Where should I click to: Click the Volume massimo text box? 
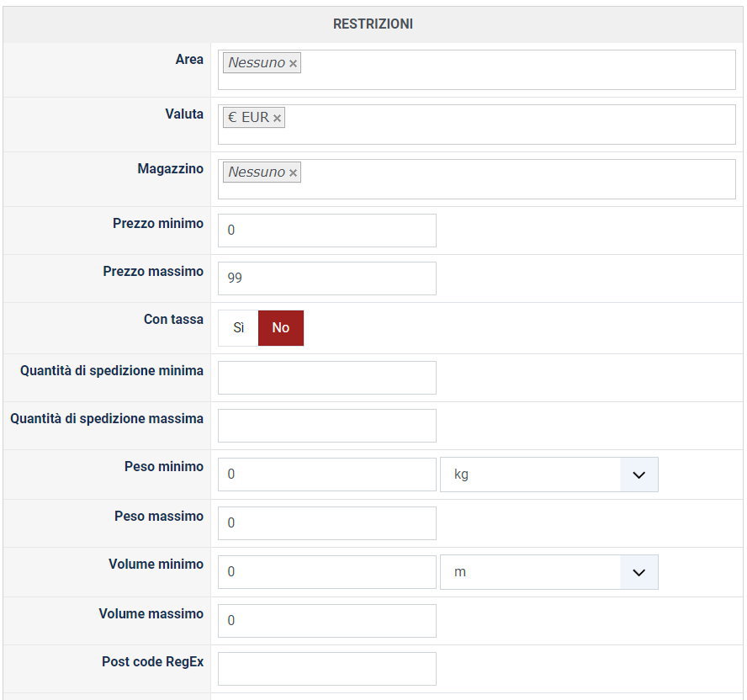click(326, 621)
